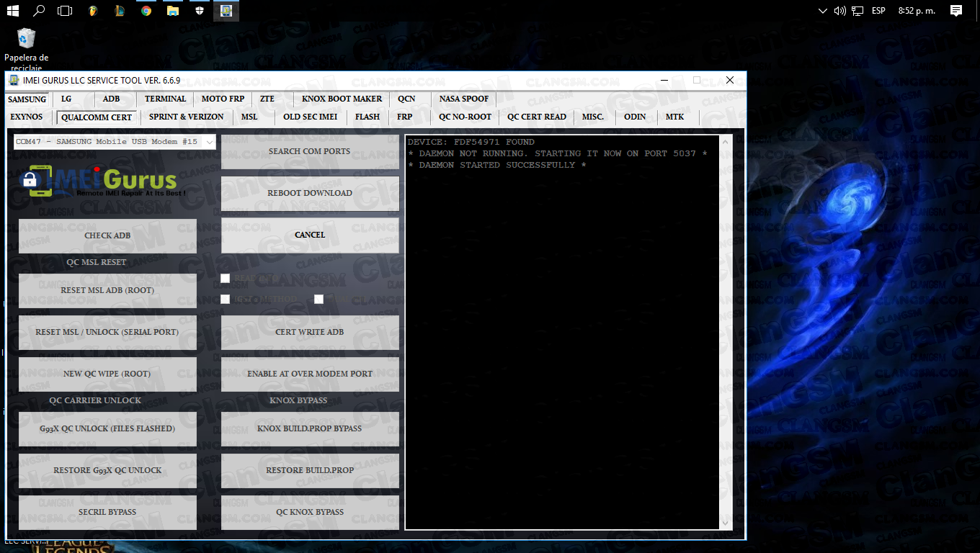Click REBOOT DOWNLOAD button

(x=310, y=194)
